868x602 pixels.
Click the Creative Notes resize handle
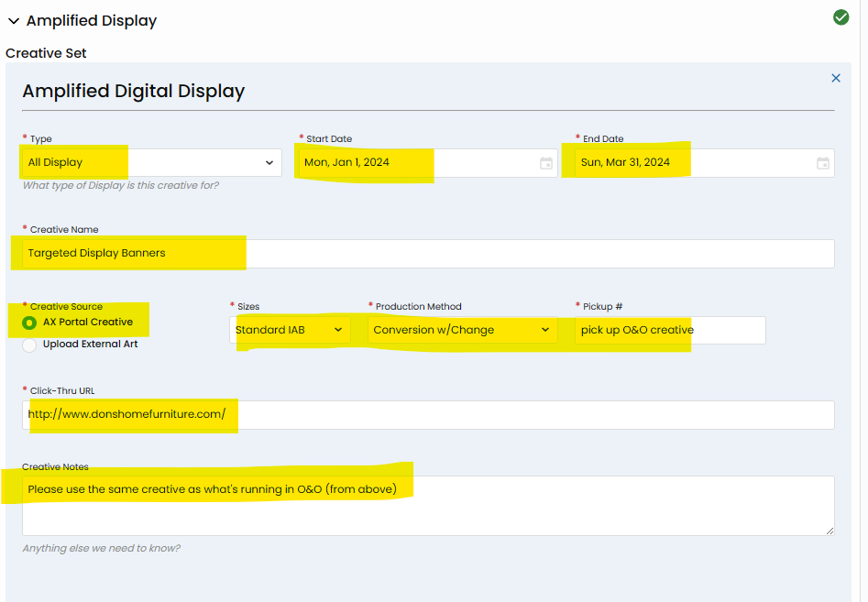coord(830,531)
